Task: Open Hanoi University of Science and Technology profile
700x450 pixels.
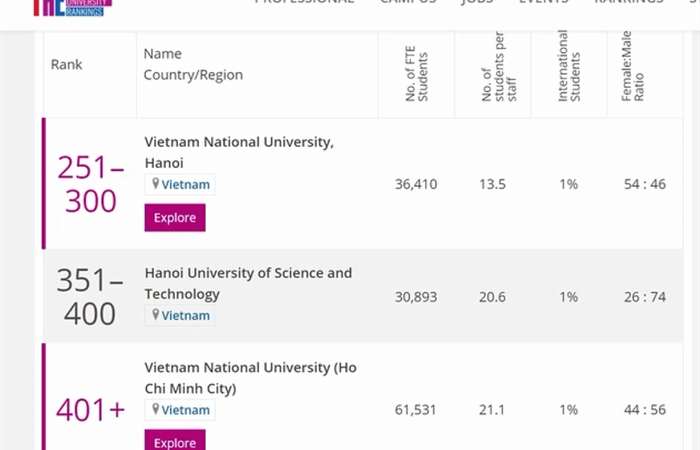Action: [248, 283]
